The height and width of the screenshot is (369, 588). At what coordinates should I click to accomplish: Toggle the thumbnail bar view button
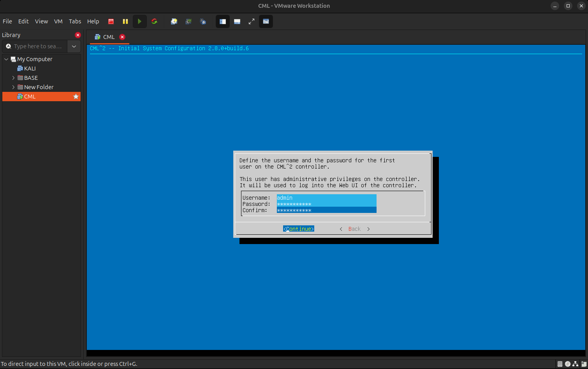(237, 21)
